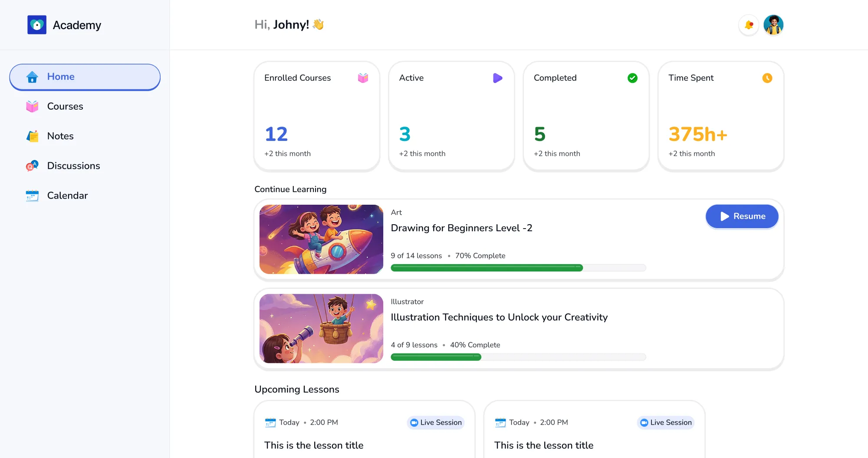The height and width of the screenshot is (458, 868).
Task: Click the Academy logo icon
Action: coord(37,25)
